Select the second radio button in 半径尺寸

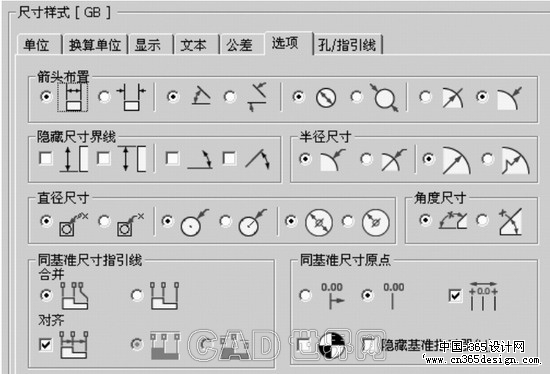(x=367, y=159)
